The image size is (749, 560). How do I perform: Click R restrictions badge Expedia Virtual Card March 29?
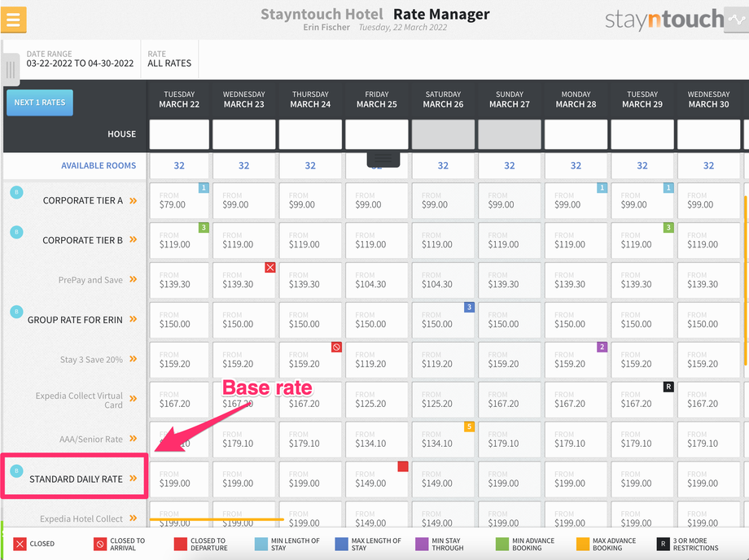(x=668, y=387)
